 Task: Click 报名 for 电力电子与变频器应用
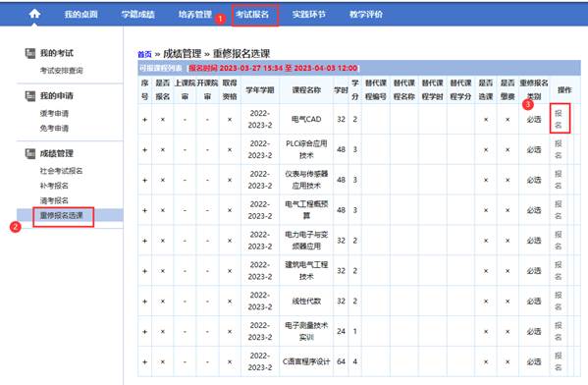click(x=559, y=241)
